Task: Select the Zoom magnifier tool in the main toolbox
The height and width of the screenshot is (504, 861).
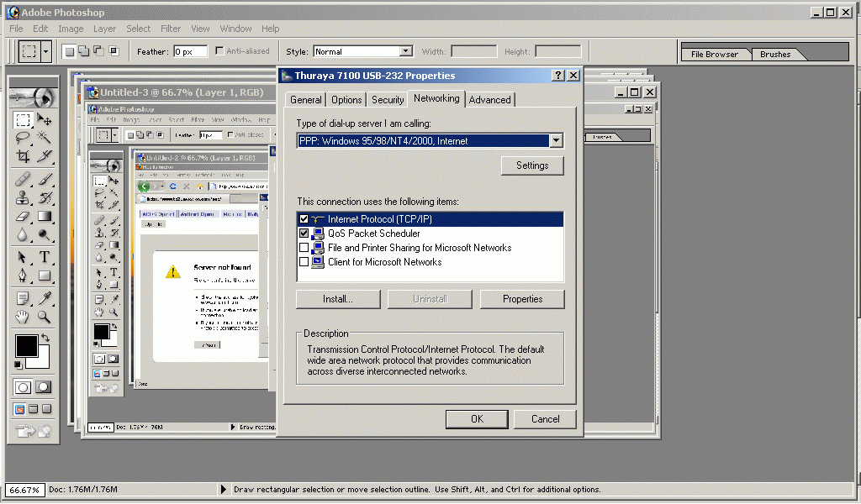Action: click(45, 317)
